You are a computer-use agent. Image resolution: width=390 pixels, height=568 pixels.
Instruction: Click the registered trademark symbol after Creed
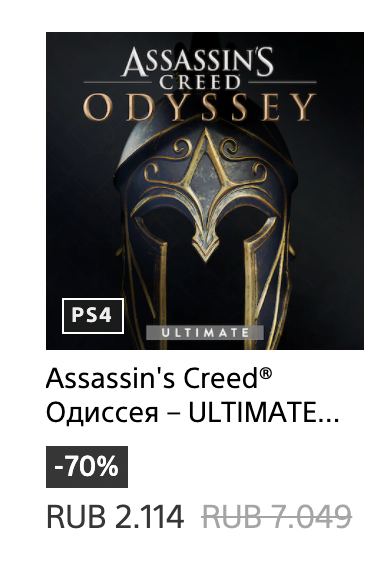pos(265,373)
